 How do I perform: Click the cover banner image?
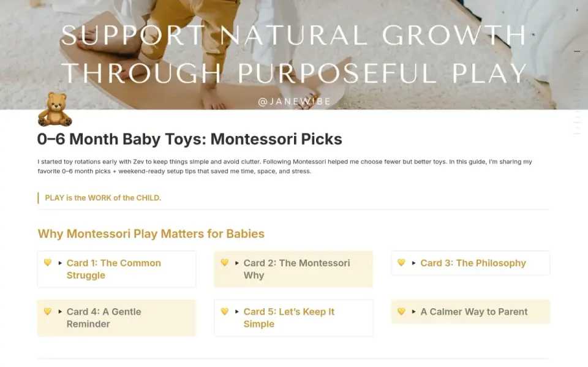[294, 55]
